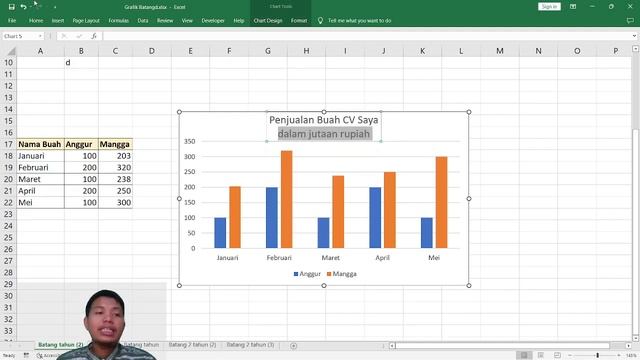Viewport: 640px width, 360px height.
Task: Click the comments icon at the ribbon's right edge
Action: tap(630, 20)
